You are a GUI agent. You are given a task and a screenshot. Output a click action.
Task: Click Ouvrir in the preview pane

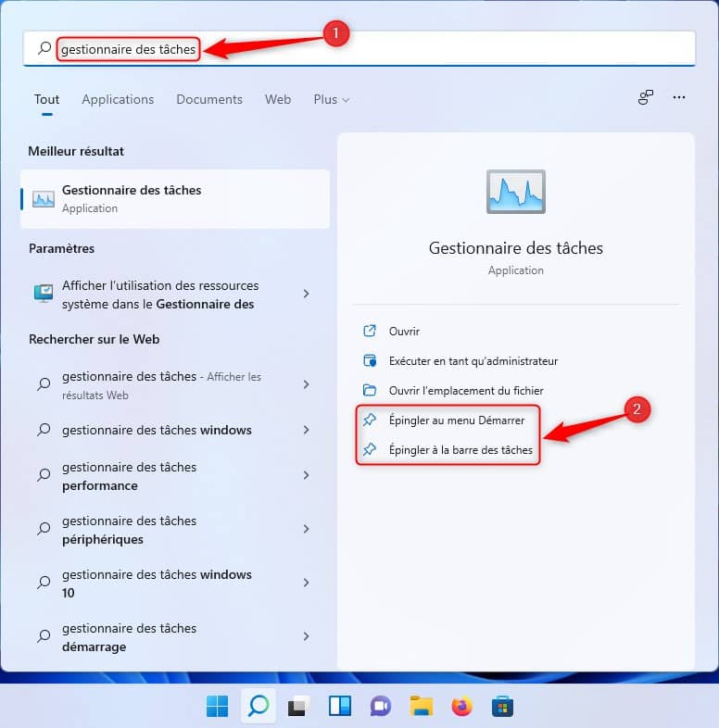[x=404, y=332]
